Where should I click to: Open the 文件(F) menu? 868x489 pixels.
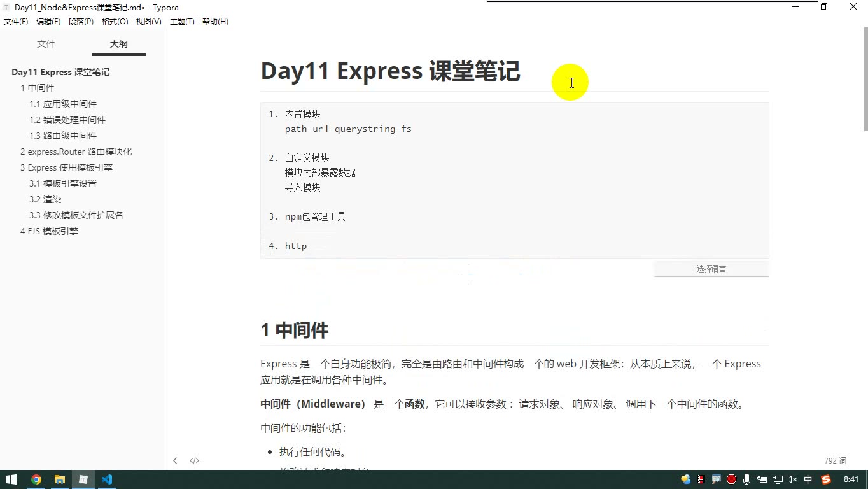[16, 22]
